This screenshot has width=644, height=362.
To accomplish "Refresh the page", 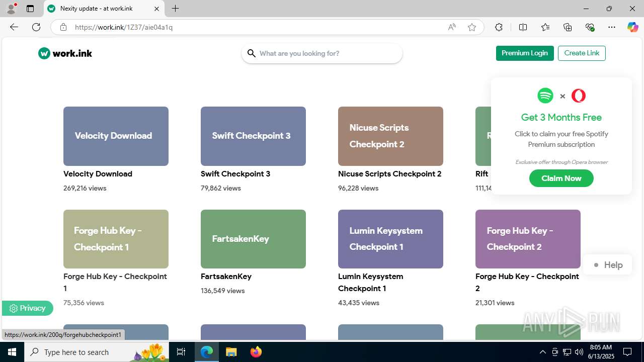I will 36,27.
